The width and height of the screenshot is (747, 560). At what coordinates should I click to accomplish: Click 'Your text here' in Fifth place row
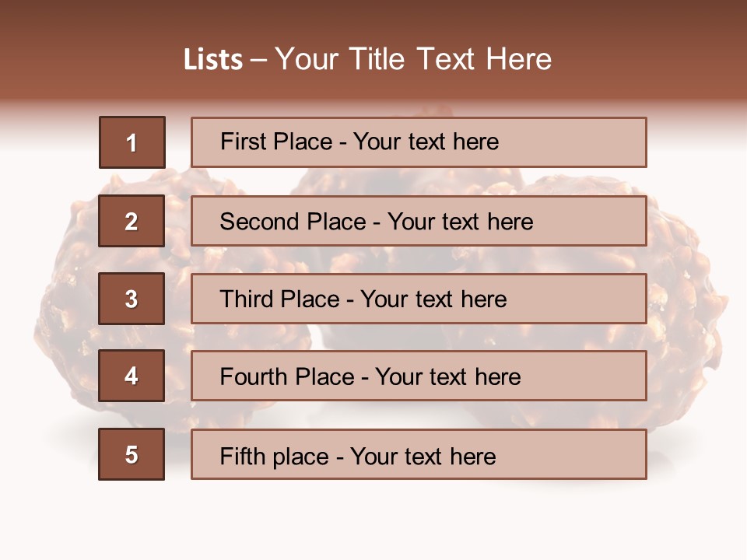point(423,457)
